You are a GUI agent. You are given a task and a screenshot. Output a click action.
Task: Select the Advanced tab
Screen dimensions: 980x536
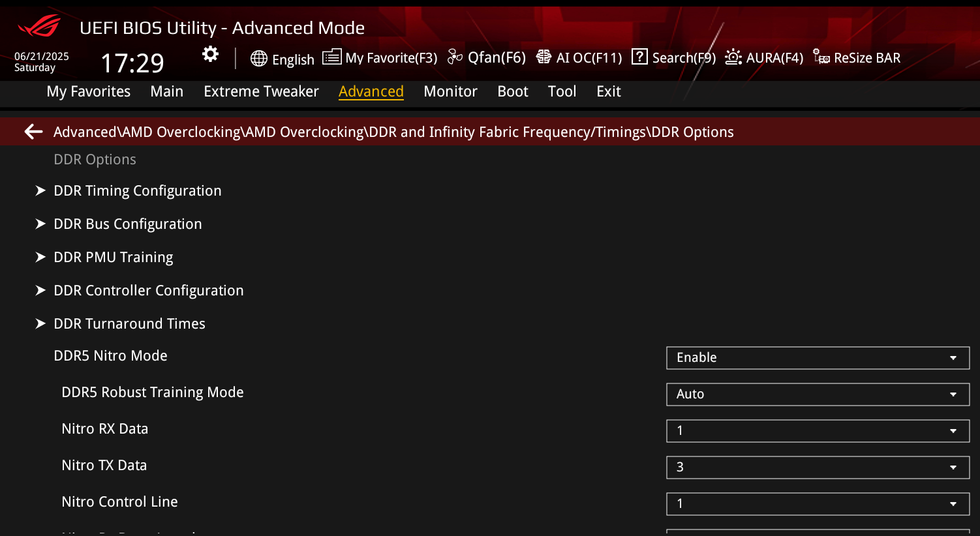click(x=371, y=91)
